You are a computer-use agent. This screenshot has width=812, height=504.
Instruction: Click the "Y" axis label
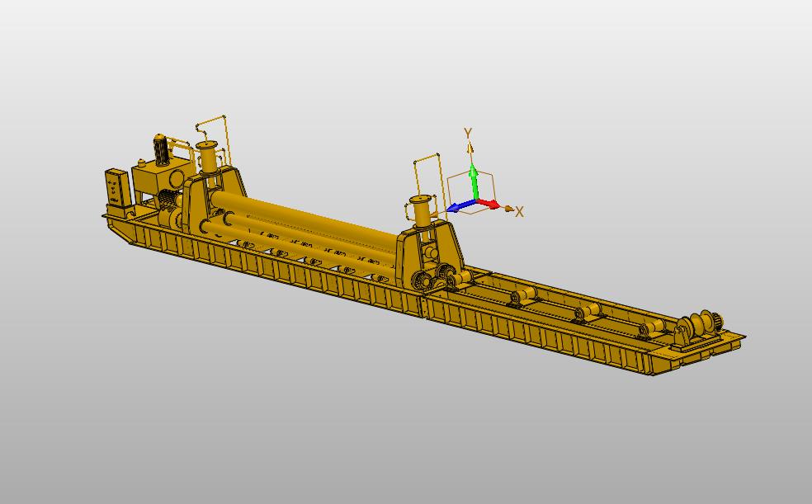(468, 134)
